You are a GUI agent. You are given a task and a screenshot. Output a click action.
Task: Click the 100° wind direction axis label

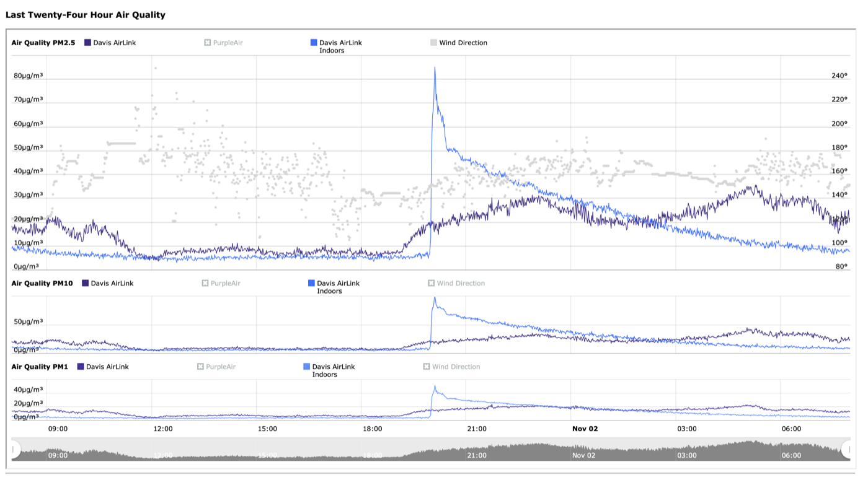(x=839, y=242)
